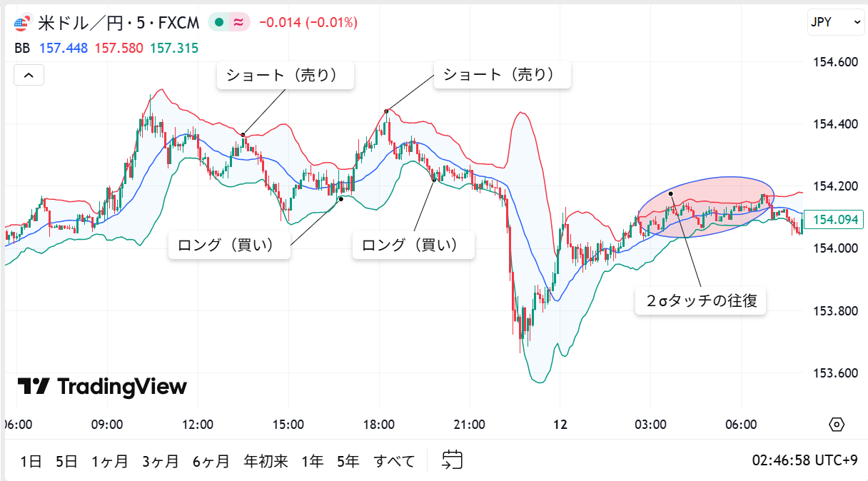The image size is (868, 481).
Task: Select the 5年 range tab
Action: tap(348, 461)
